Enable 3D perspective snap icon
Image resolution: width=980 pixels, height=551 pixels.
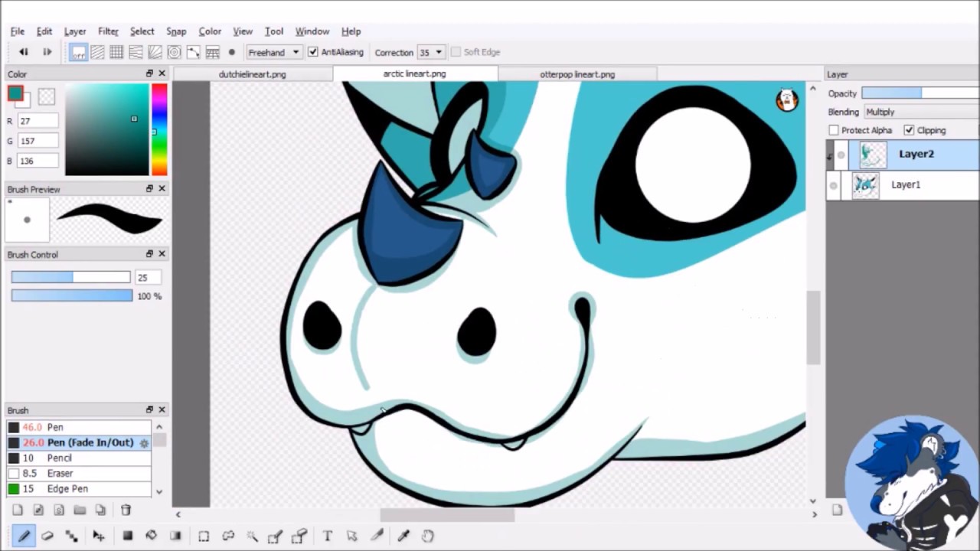(212, 52)
